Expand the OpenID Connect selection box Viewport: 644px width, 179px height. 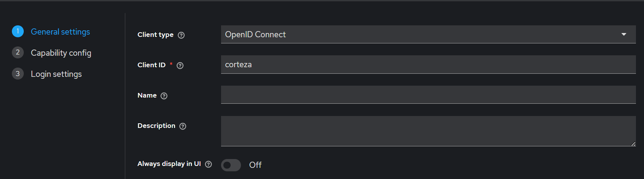coord(428,34)
